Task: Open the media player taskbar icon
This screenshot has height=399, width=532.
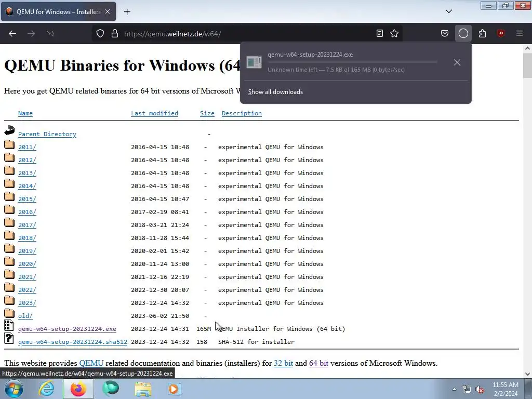Action: click(175, 389)
